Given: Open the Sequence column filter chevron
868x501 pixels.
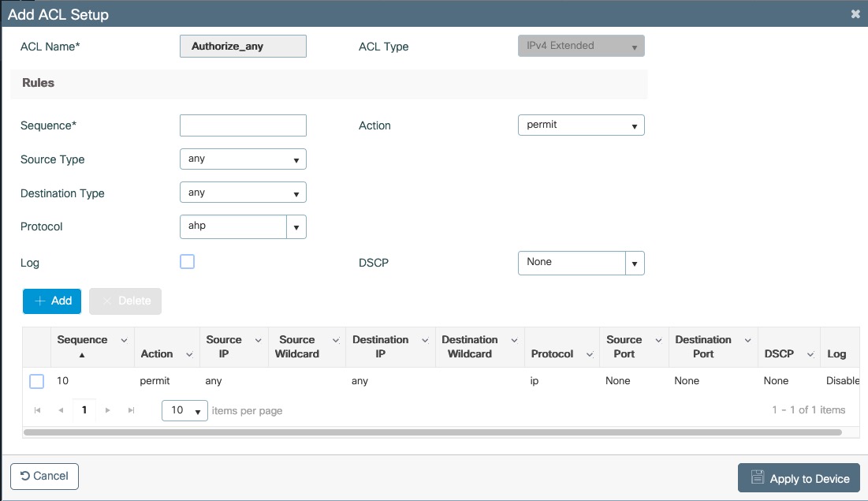Looking at the screenshot, I should pyautogui.click(x=123, y=339).
